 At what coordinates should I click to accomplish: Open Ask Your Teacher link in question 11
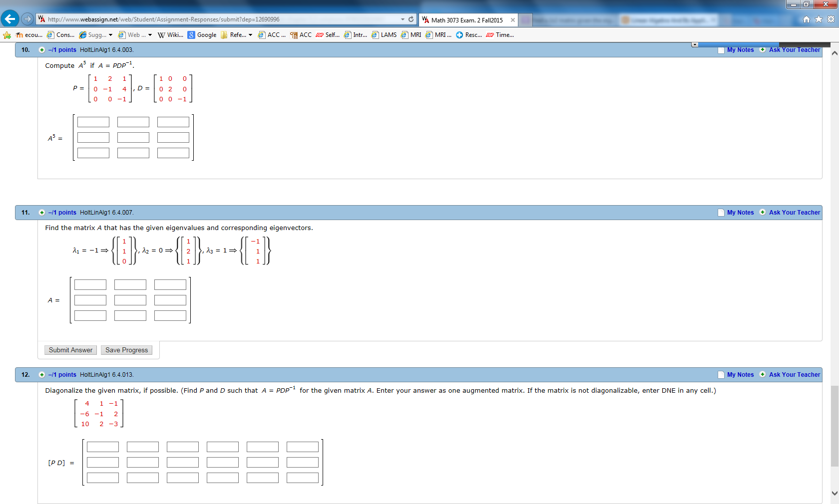(x=795, y=213)
